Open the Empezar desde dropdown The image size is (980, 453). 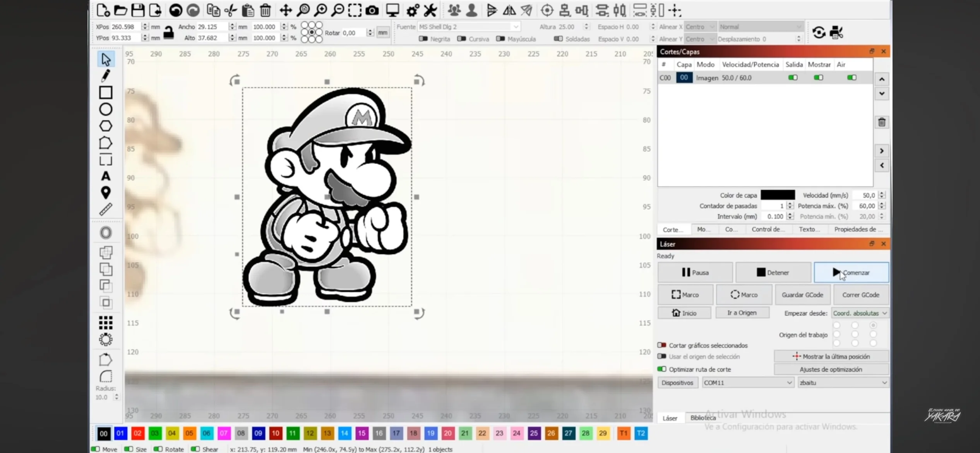point(860,313)
